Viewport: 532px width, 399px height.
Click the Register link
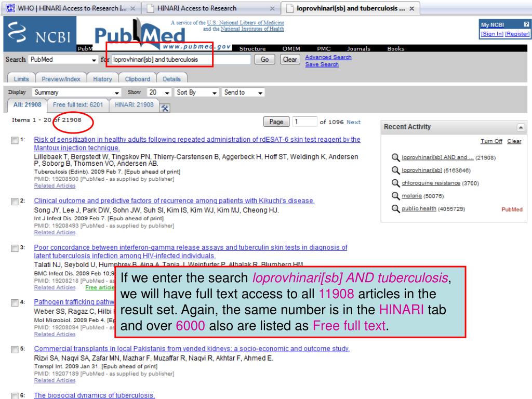517,34
